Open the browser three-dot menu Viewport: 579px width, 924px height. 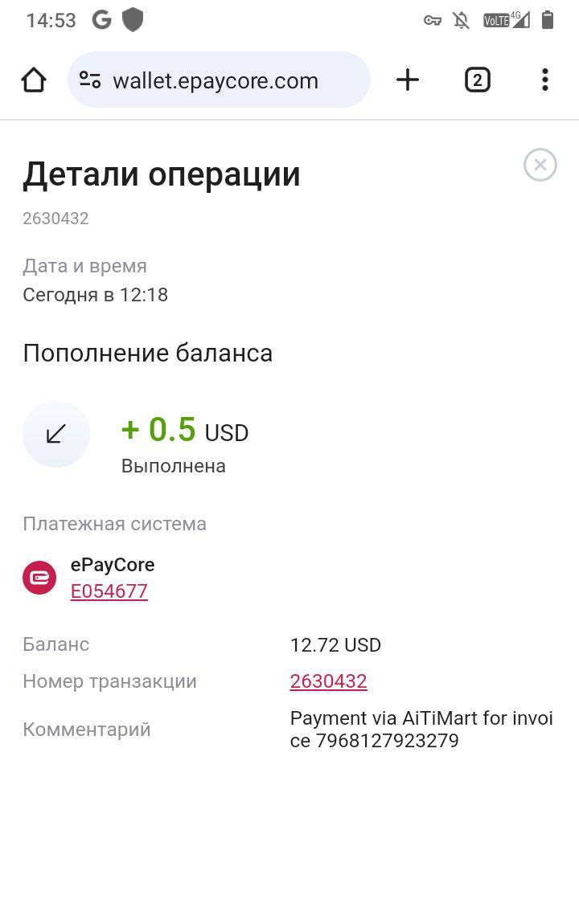544,80
